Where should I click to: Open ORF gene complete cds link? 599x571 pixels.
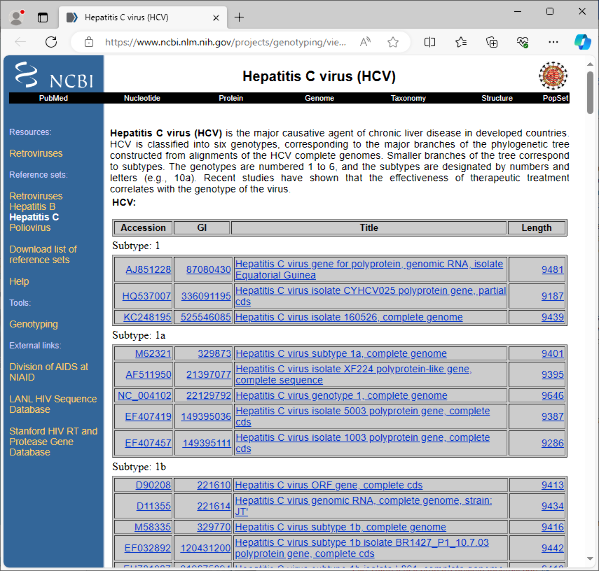pos(329,485)
